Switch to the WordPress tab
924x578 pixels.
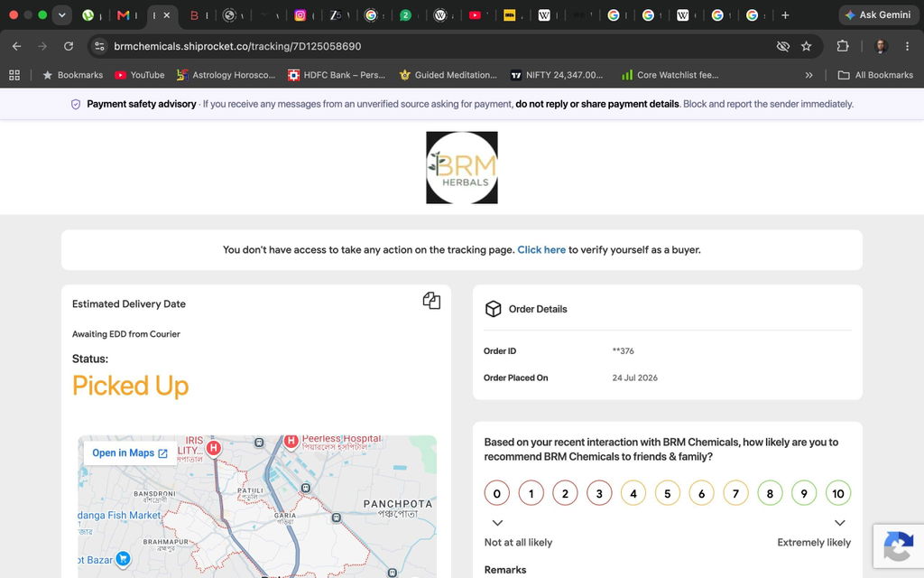440,15
